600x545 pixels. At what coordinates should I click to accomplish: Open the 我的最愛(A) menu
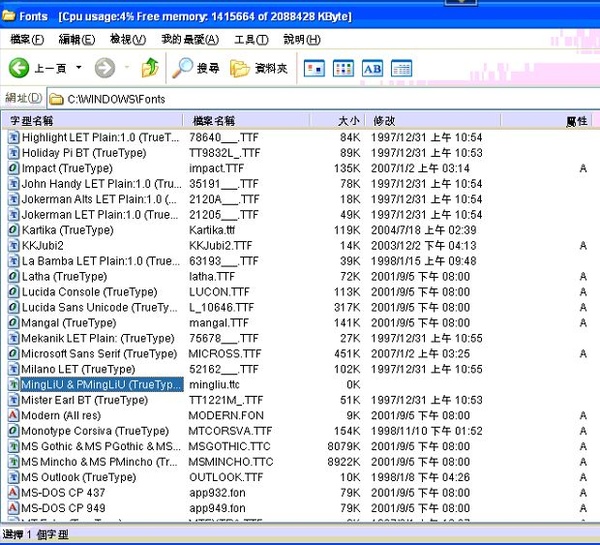[190, 39]
